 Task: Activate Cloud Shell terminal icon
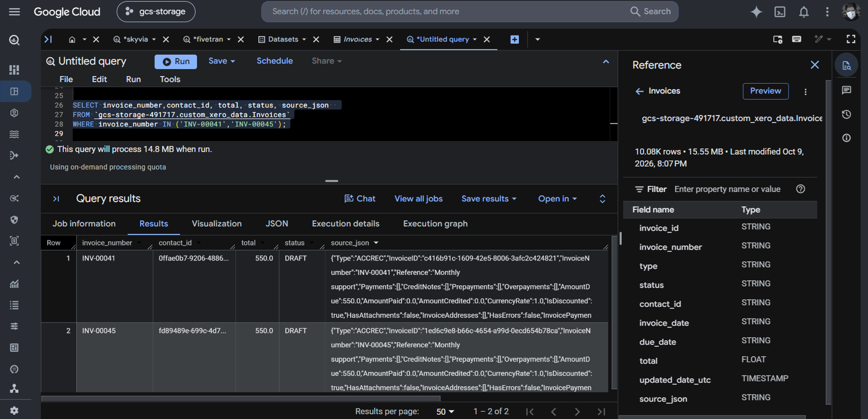(x=780, y=12)
